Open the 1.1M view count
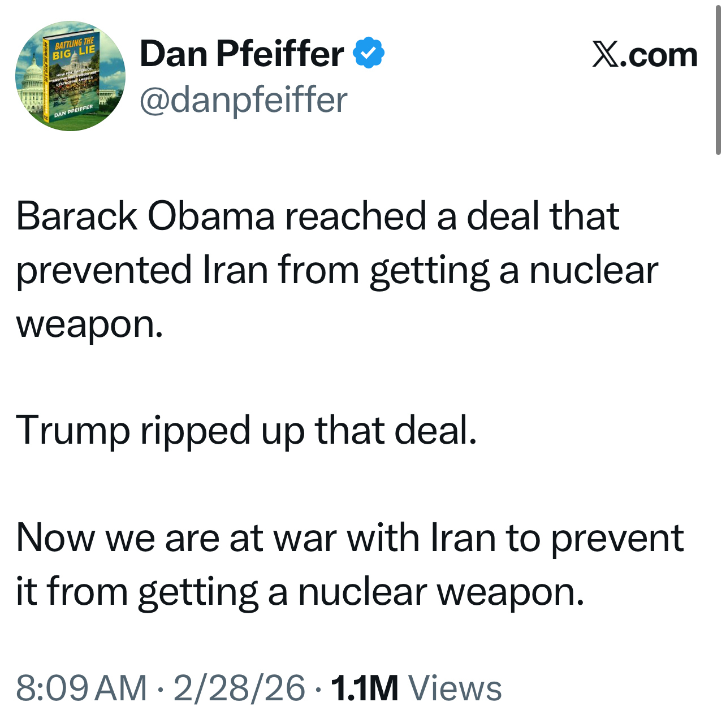726x728 pixels. [365, 688]
